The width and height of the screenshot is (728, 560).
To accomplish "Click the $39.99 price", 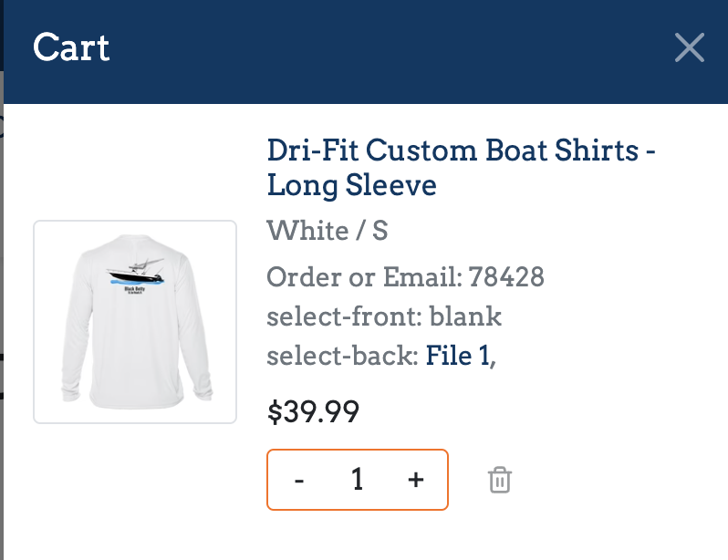I will [313, 412].
